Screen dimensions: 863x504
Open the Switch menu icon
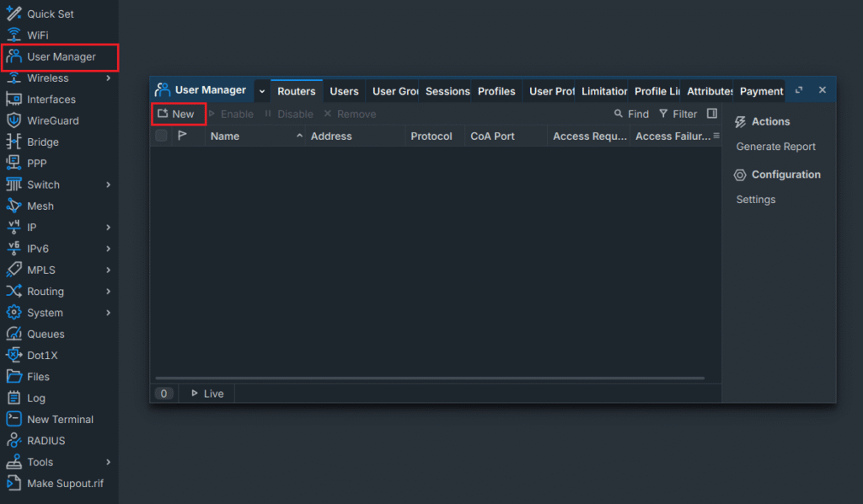tap(13, 185)
